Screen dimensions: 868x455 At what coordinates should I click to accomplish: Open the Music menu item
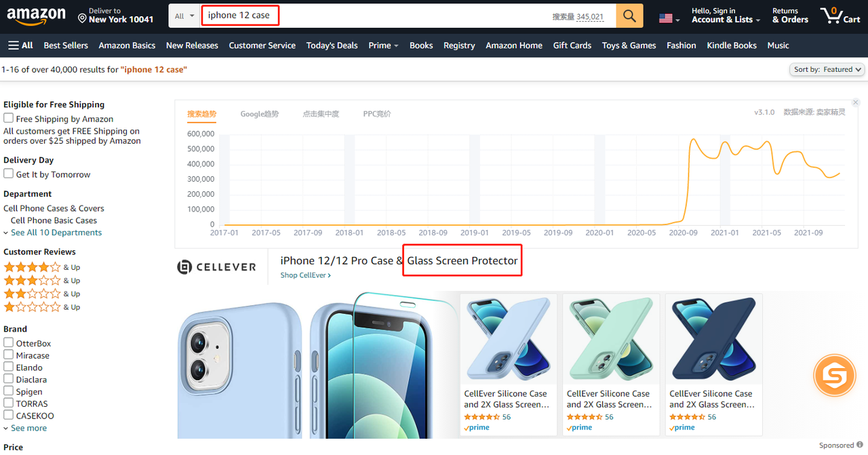click(x=778, y=45)
